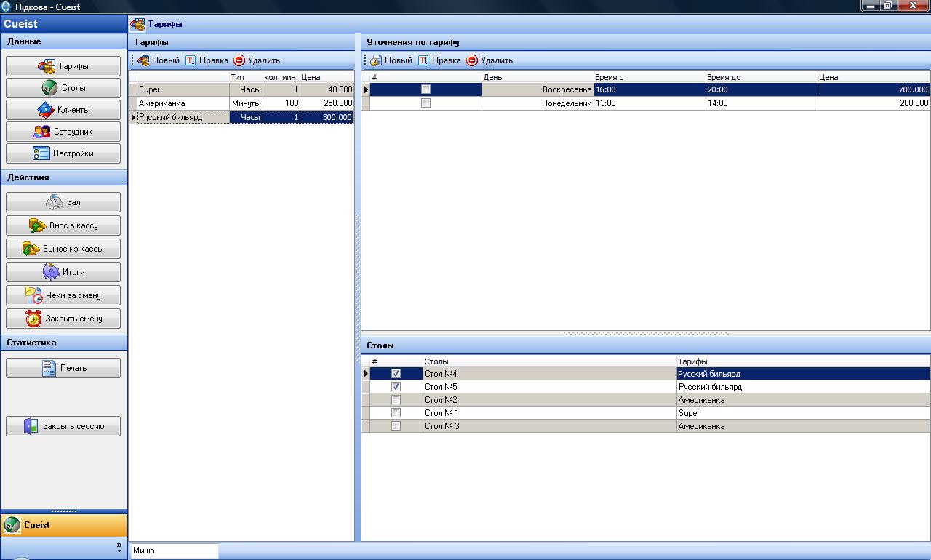Delete selected entry in Уточнения по тарифу
Viewport: 931px width, 560px height.
490,60
